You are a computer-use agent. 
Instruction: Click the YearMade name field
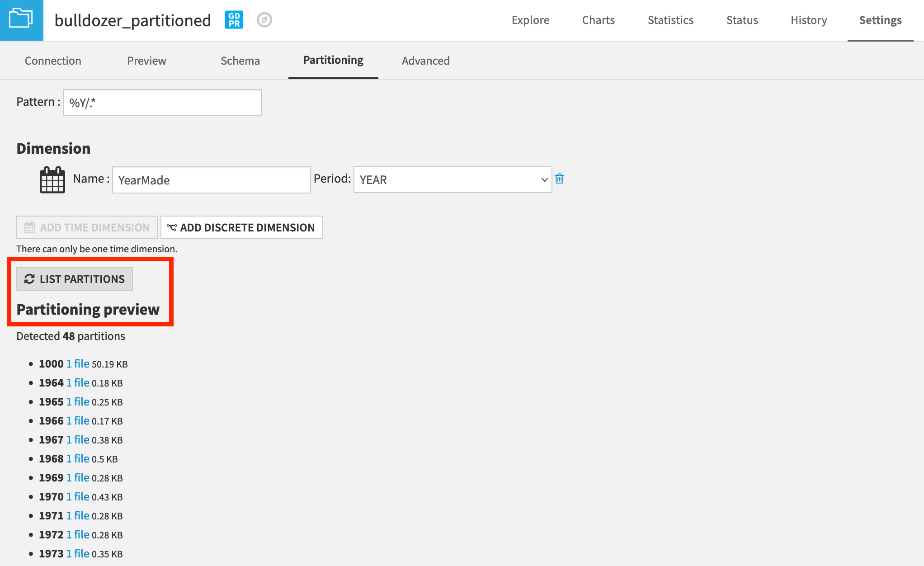point(211,180)
